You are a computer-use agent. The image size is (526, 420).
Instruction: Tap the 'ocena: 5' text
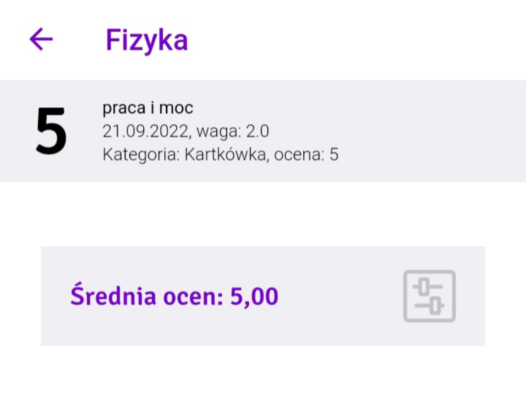[x=307, y=154]
